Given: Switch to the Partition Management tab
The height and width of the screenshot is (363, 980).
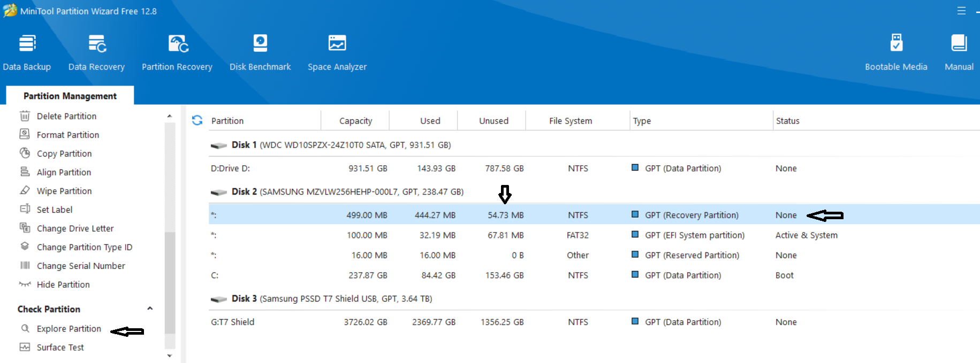Looking at the screenshot, I should click(70, 96).
